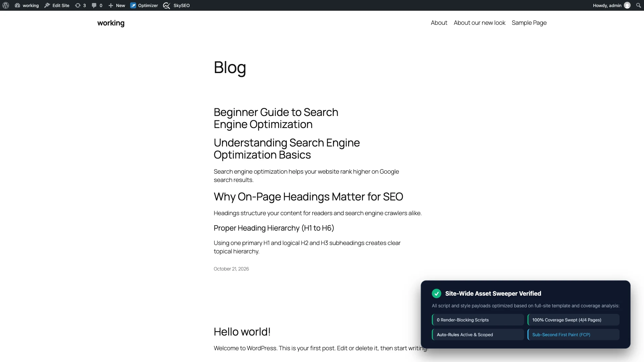Click the admin avatar icon
The image size is (644, 362).
tap(627, 5)
